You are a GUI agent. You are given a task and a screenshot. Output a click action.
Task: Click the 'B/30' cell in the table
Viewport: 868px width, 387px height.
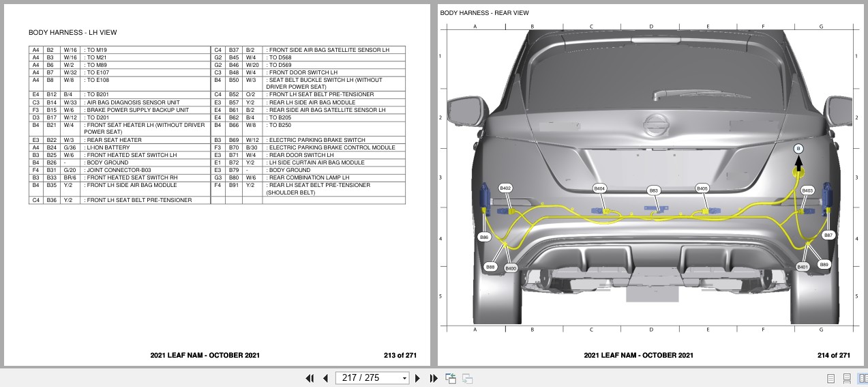[252, 147]
